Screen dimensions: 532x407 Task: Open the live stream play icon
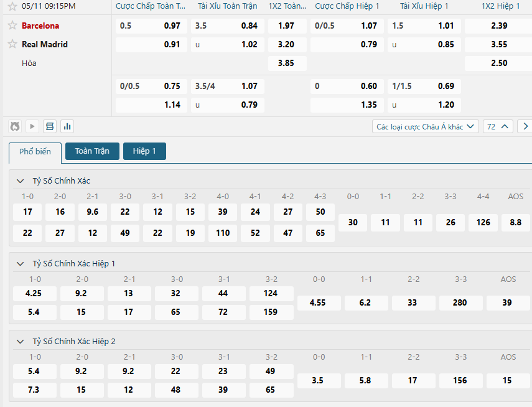[32, 126]
